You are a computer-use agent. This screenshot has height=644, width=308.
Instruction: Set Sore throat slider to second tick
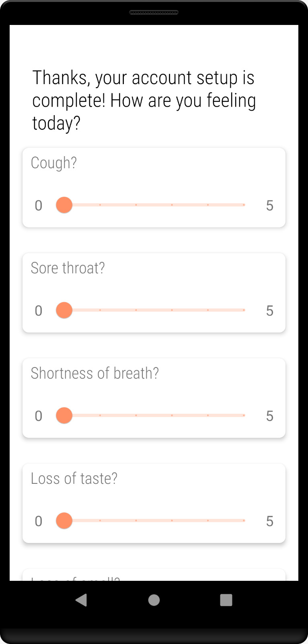click(136, 310)
